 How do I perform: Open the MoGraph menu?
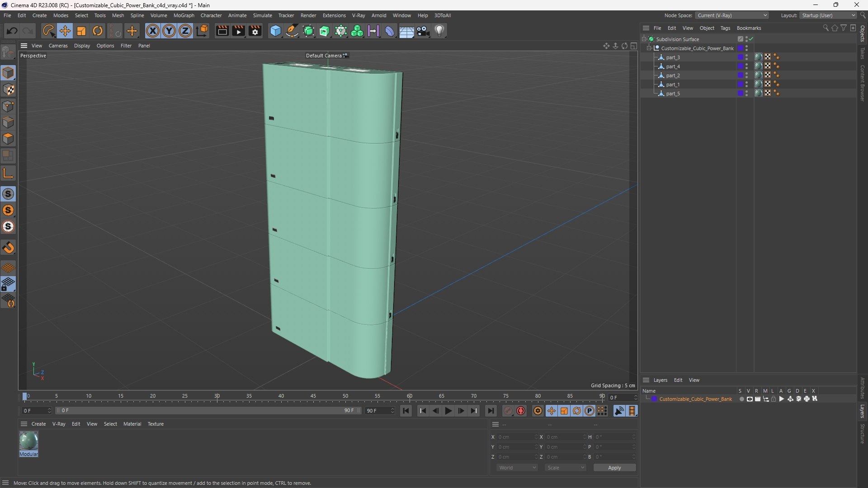tap(184, 15)
